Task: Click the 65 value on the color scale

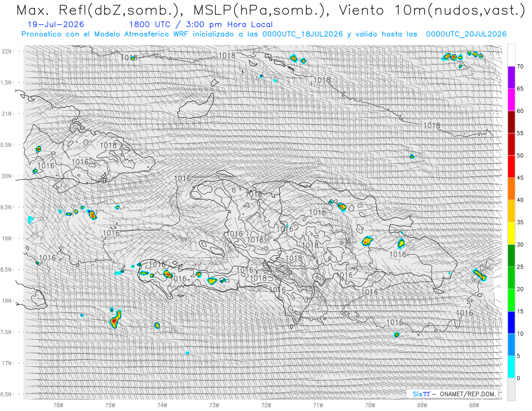Action: pyautogui.click(x=520, y=89)
